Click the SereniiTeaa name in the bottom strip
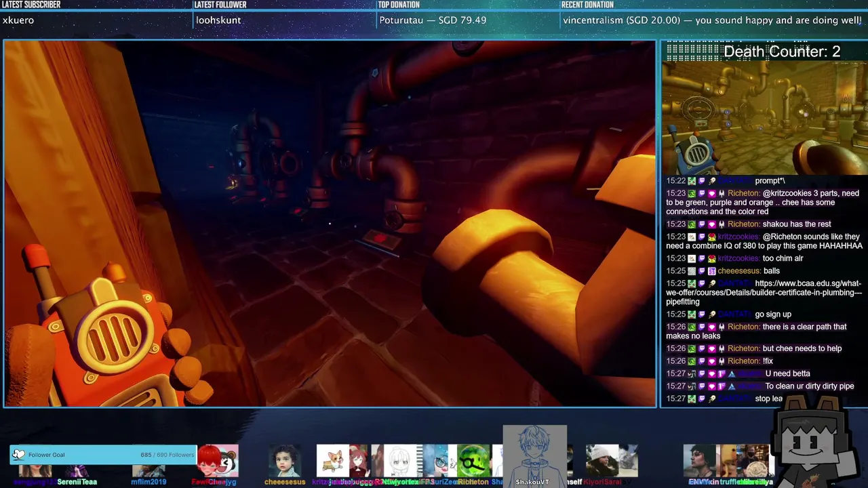 point(77,482)
